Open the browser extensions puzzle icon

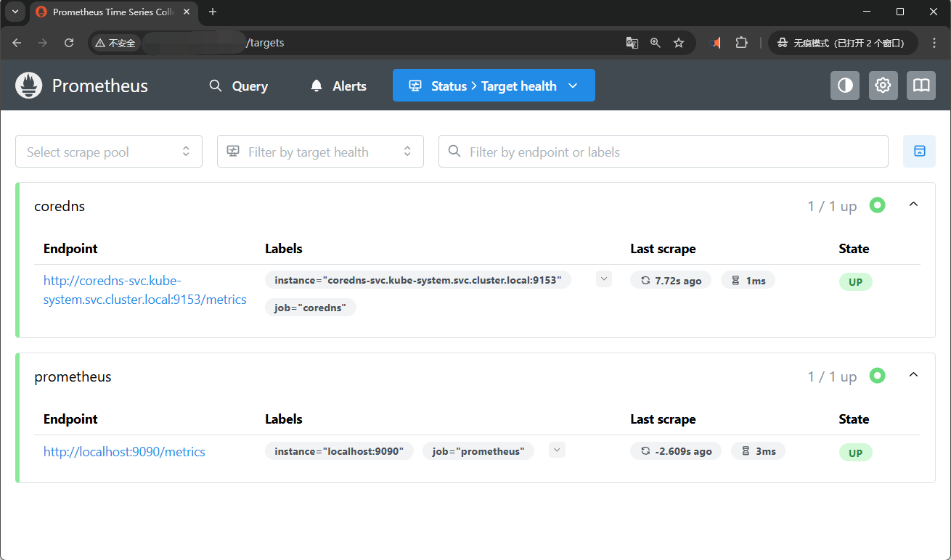741,43
